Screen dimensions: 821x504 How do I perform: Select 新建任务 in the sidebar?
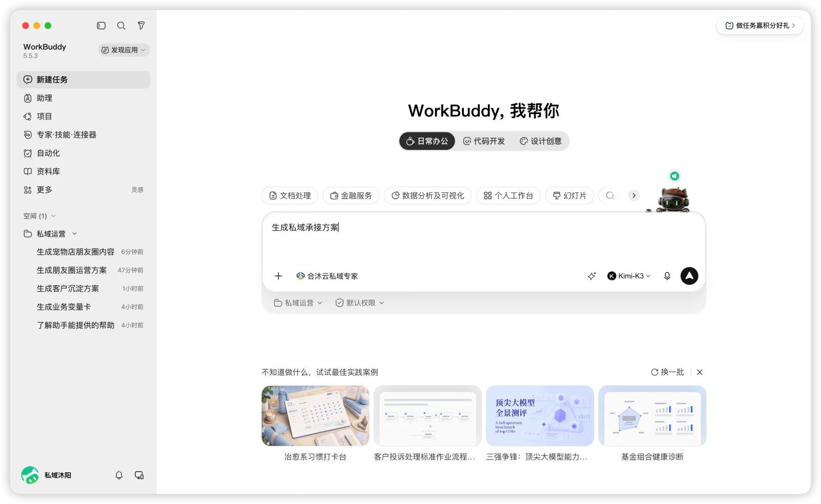pos(83,80)
